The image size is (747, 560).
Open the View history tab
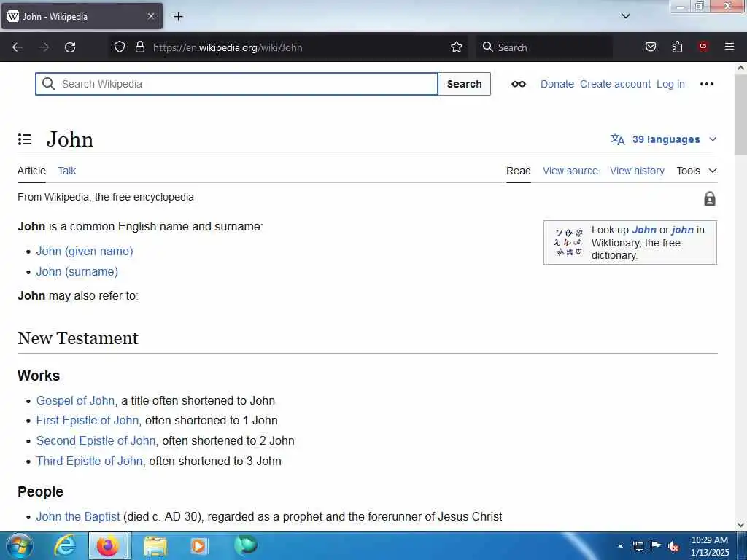[x=637, y=171]
